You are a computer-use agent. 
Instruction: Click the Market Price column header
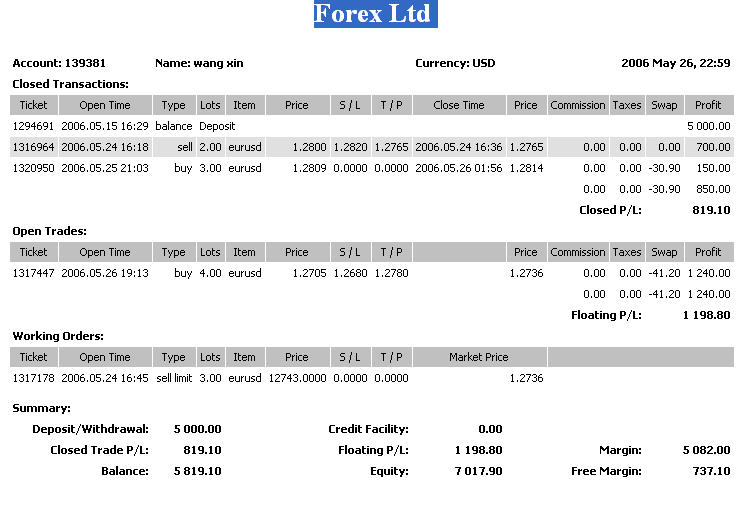pos(479,357)
